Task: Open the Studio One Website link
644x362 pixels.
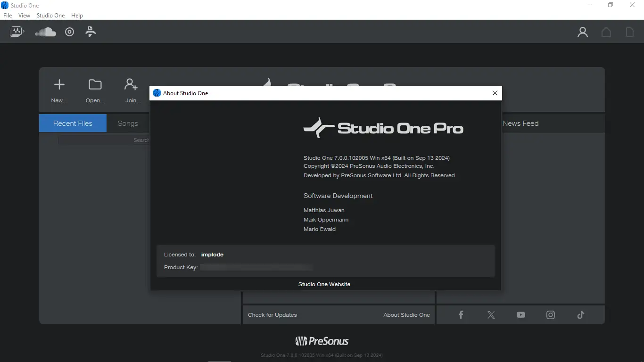Action: click(324, 284)
